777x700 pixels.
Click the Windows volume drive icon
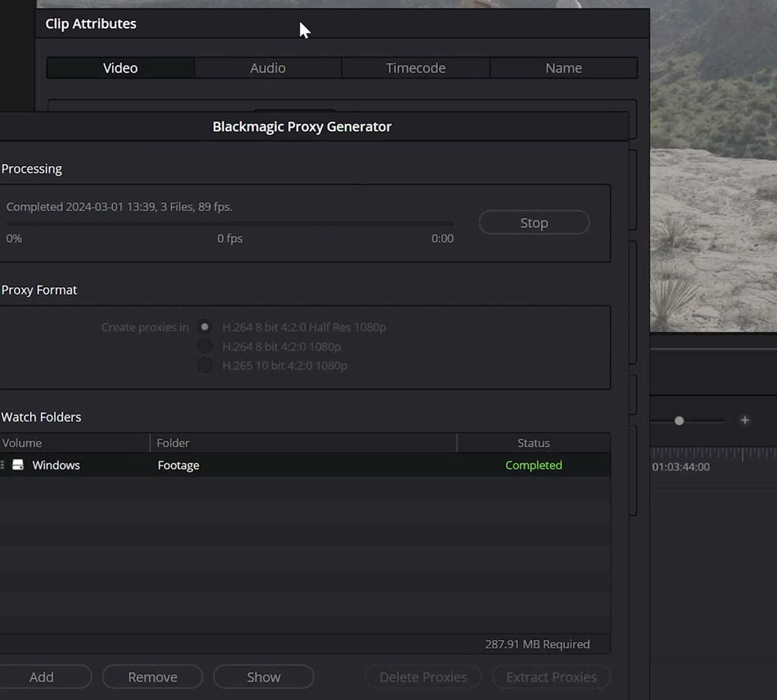coord(18,465)
